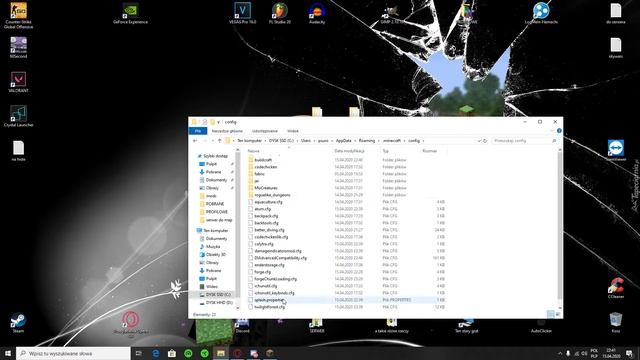This screenshot has height=360, width=640.
Task: Select the Discord desktop shortcut
Action: [x=242, y=326]
